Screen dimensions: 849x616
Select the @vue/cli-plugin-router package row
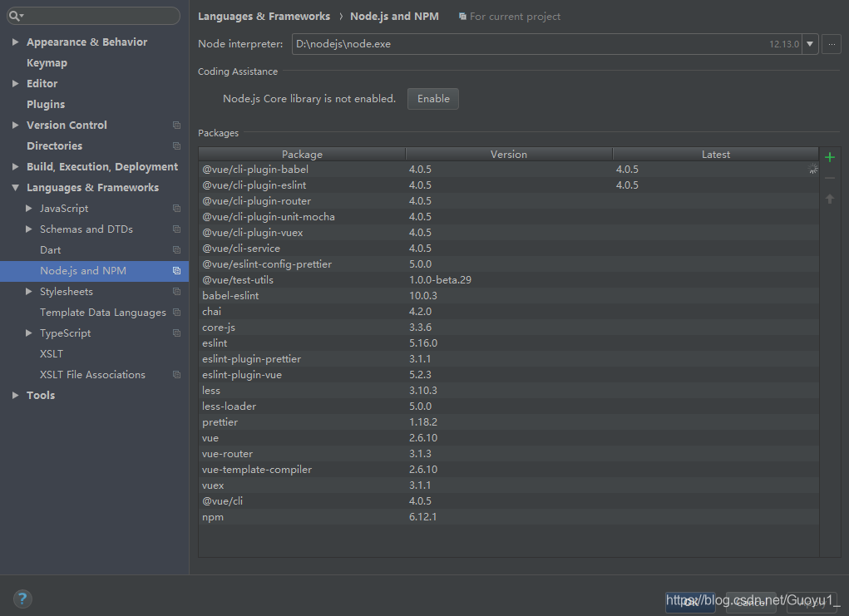508,201
